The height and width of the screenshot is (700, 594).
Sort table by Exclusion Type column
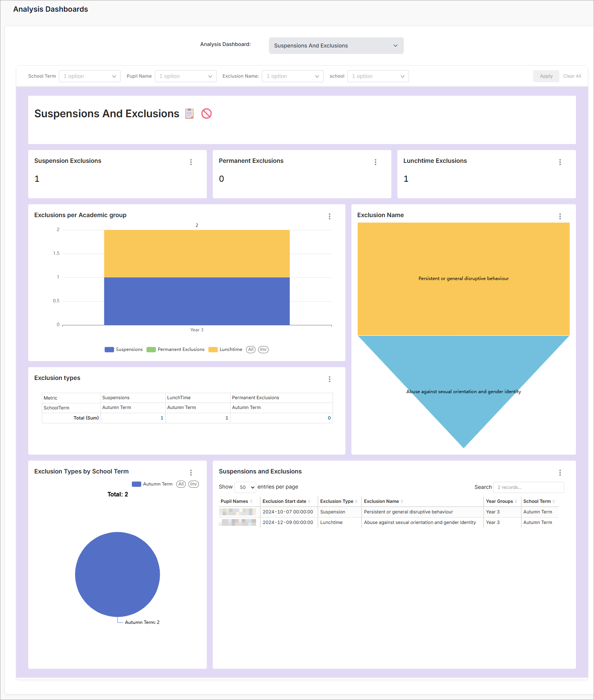click(338, 501)
